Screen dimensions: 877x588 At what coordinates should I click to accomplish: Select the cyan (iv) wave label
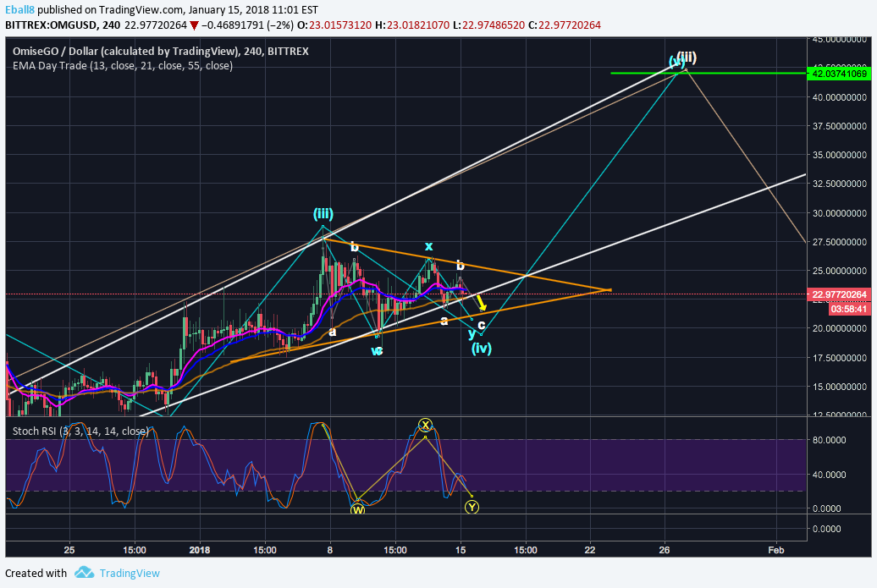pos(481,348)
